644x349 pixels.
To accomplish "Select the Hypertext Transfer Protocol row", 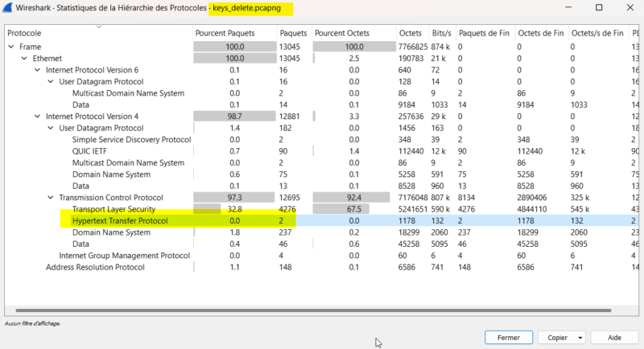I will pos(321,220).
